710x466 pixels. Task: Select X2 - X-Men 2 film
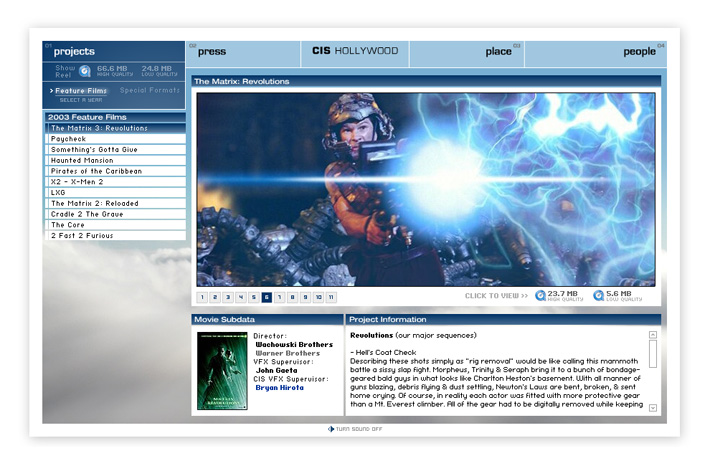pyautogui.click(x=115, y=182)
